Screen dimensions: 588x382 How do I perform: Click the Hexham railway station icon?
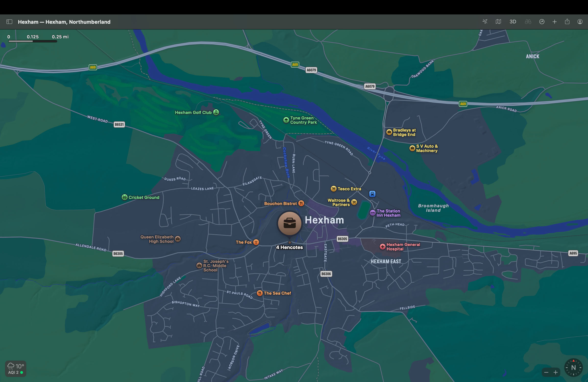(x=372, y=194)
